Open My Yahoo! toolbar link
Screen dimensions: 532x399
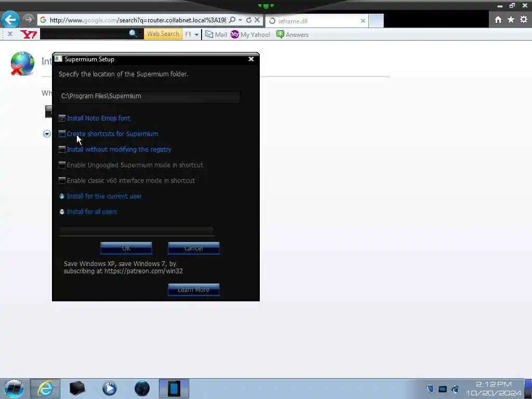(x=250, y=34)
